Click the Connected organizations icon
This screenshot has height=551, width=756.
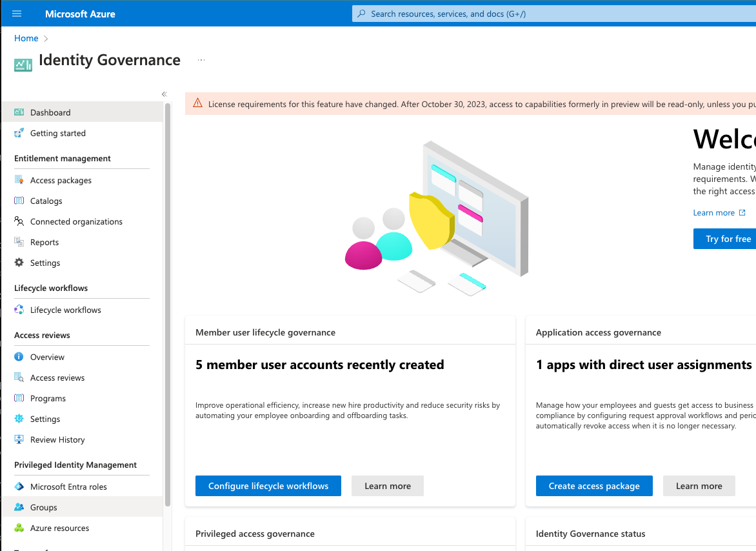(19, 221)
